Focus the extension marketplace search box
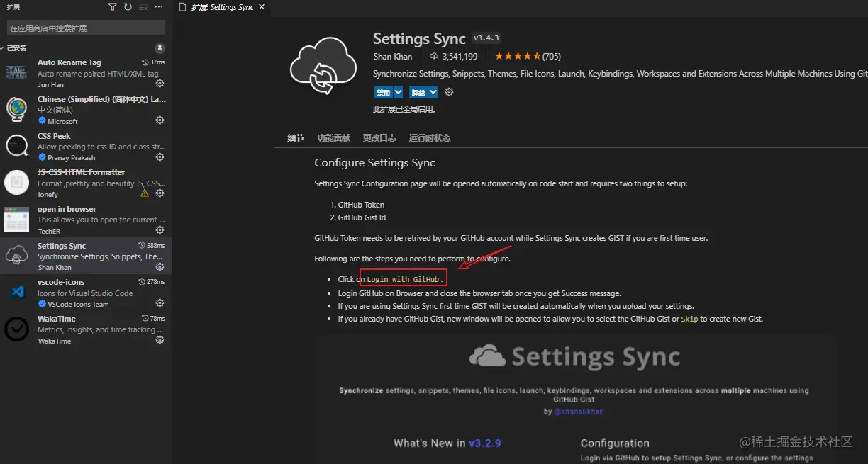Screen dimensions: 868x464 (x=86, y=28)
